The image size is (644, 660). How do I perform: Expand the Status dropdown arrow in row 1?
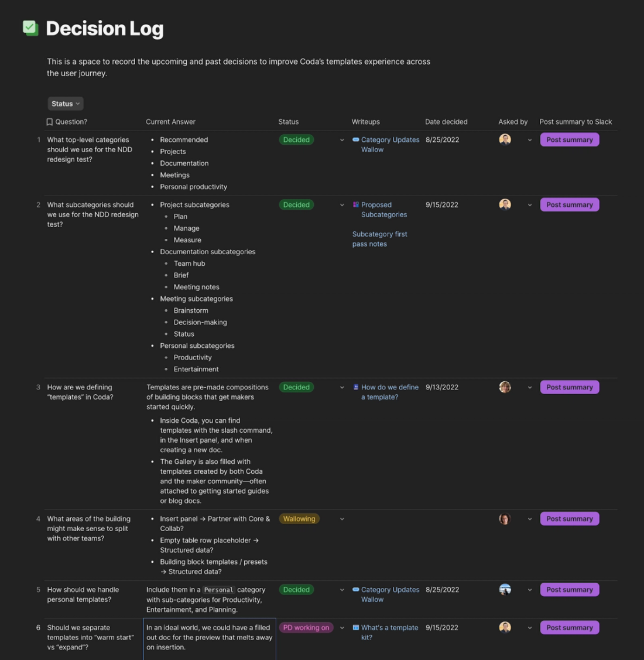tap(342, 140)
